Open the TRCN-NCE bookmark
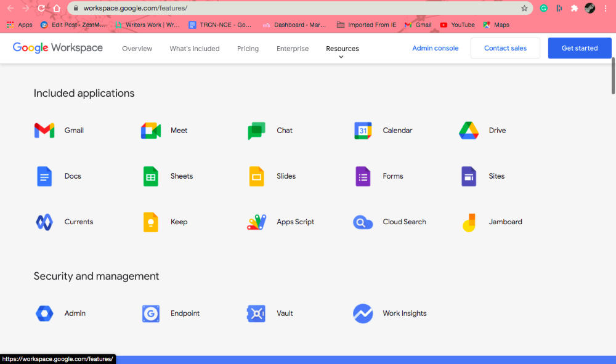The width and height of the screenshot is (616, 364). point(220,25)
